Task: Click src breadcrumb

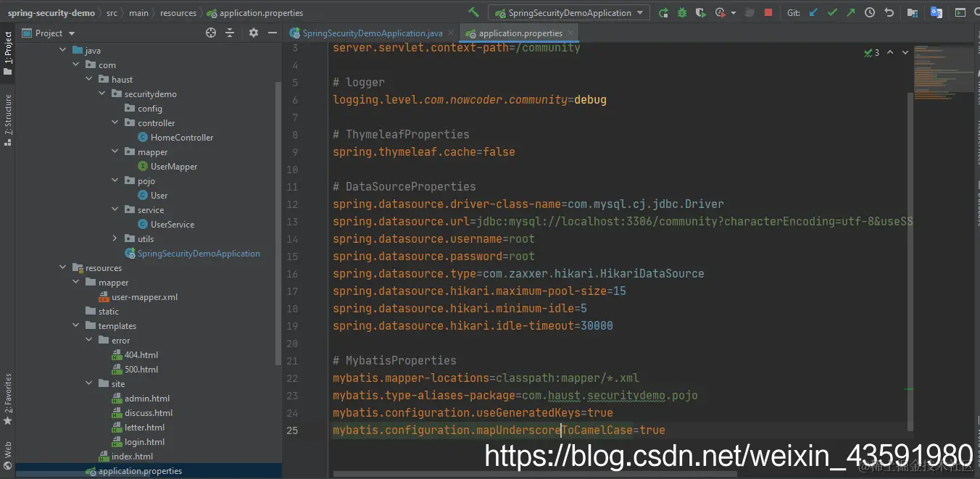Action: click(112, 13)
